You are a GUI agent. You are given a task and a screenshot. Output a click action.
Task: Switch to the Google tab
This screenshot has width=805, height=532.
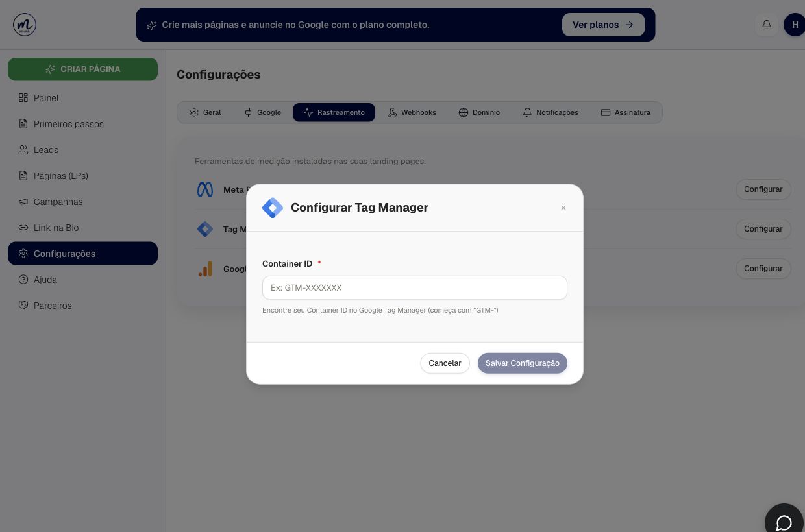point(262,112)
